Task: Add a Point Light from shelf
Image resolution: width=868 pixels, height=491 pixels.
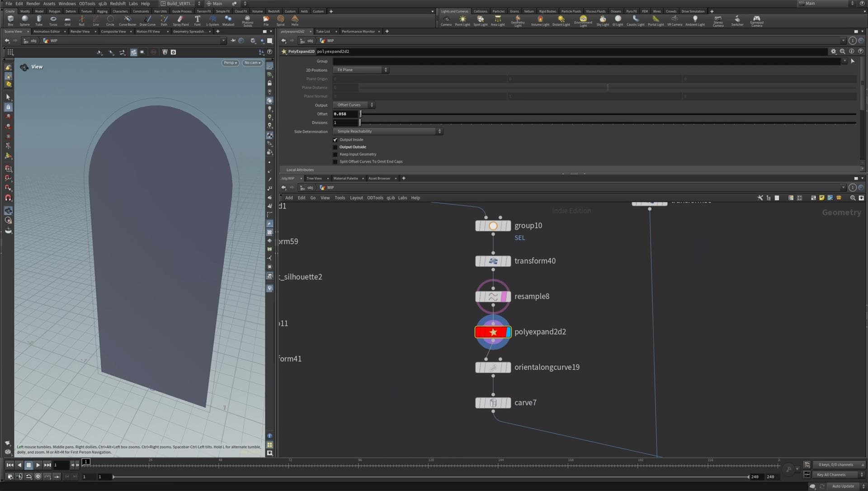Action: click(x=462, y=20)
